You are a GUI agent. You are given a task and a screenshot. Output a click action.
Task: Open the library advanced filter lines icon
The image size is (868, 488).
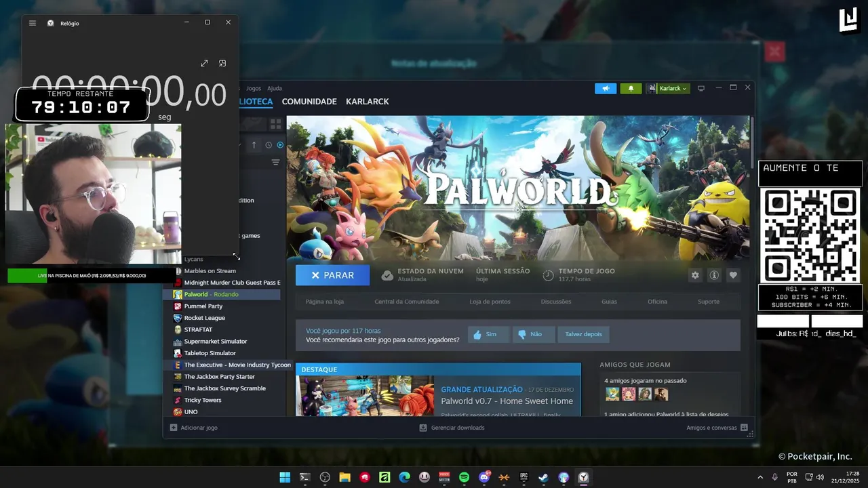pos(275,163)
